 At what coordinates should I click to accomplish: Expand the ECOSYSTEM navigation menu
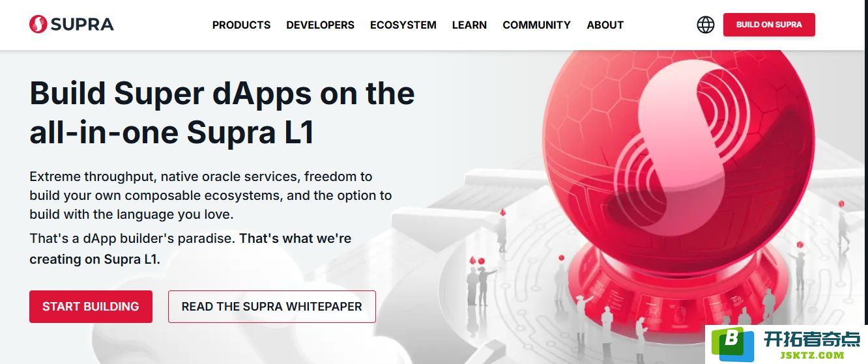tap(403, 25)
